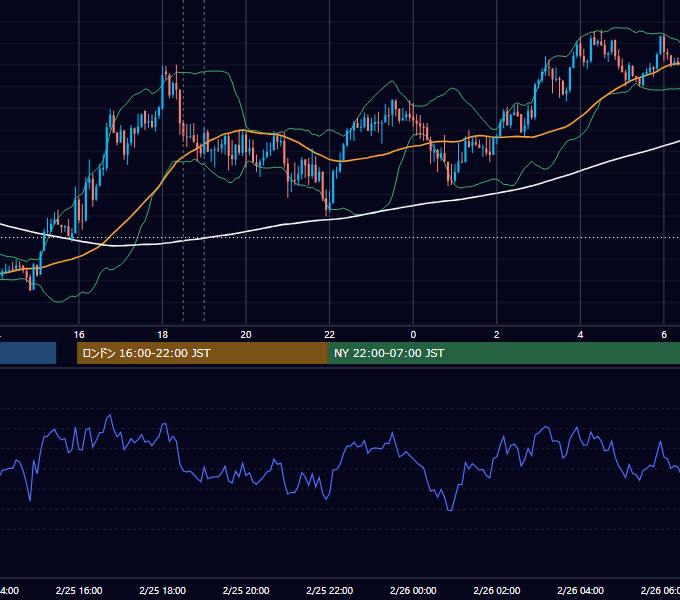
Task: Select the 16 hour label on price axis
Action: [x=79, y=335]
